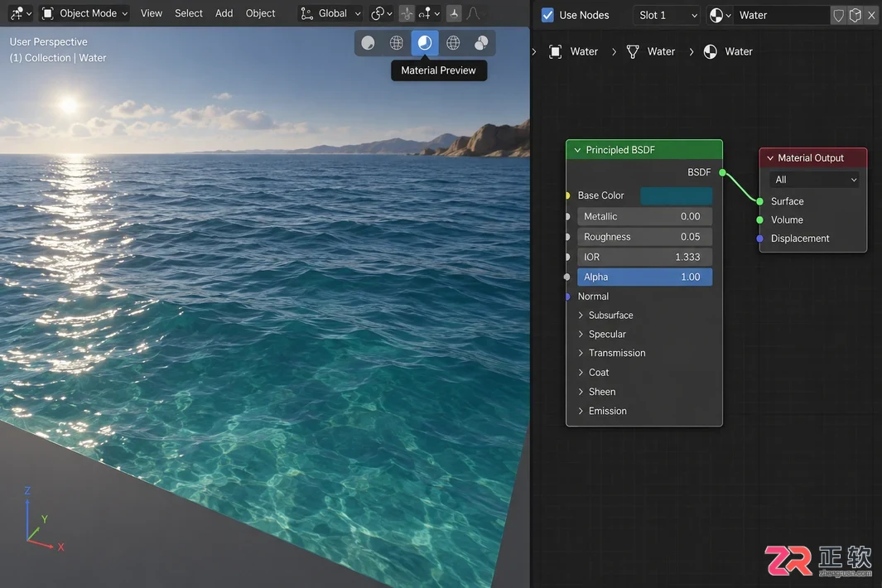Click the IOR input socket

point(567,257)
